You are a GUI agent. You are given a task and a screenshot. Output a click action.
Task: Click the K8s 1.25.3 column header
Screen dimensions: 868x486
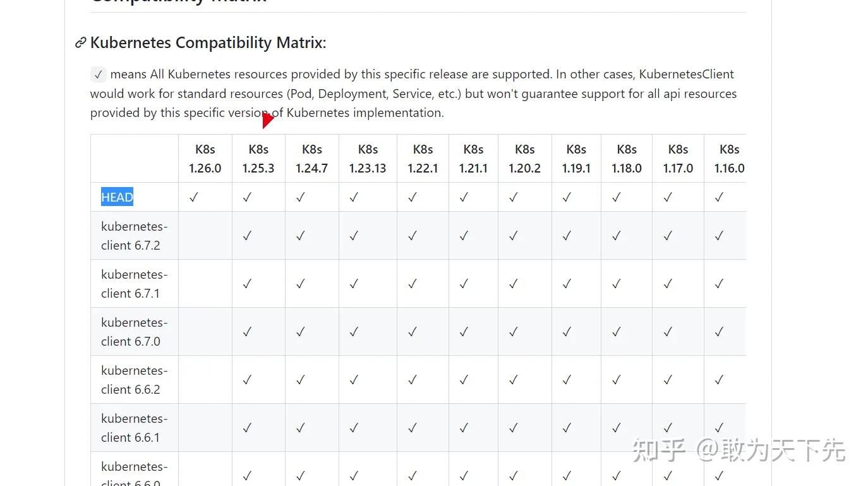click(x=258, y=159)
